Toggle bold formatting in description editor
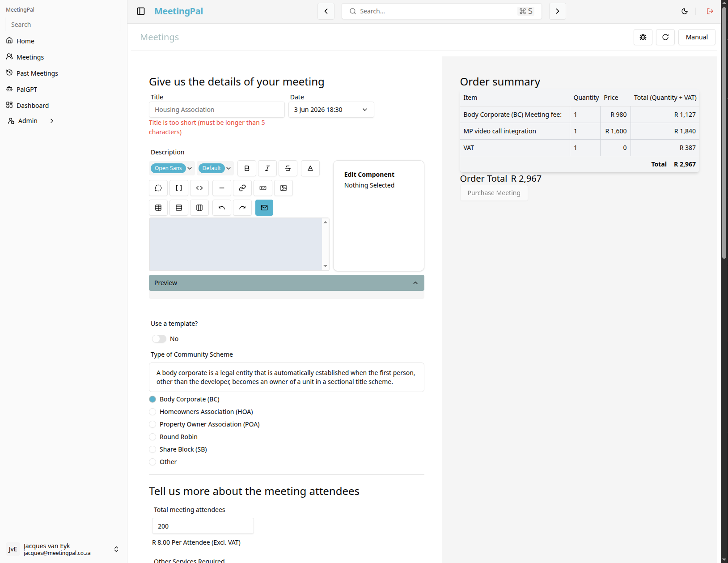 click(247, 168)
